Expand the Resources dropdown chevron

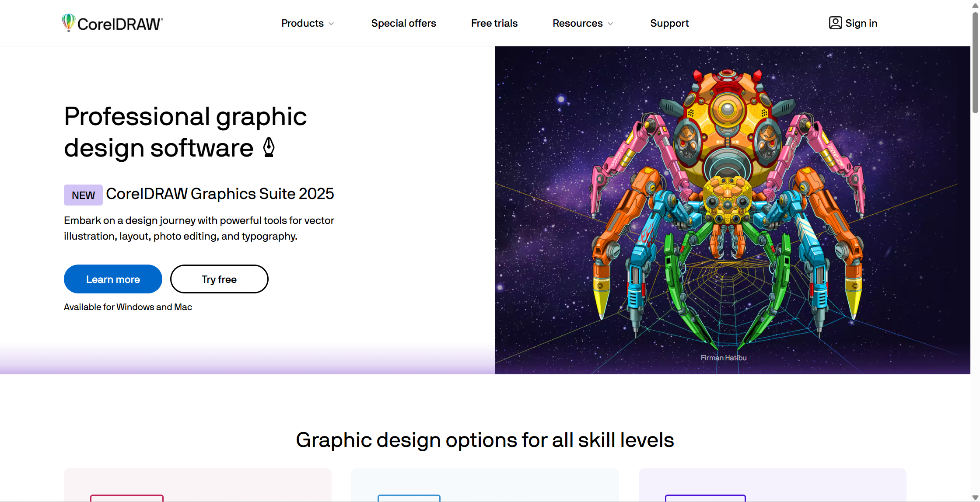[610, 24]
